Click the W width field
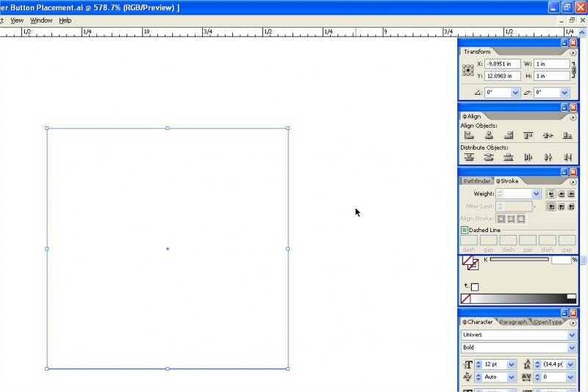This screenshot has height=392, width=588. click(x=552, y=64)
